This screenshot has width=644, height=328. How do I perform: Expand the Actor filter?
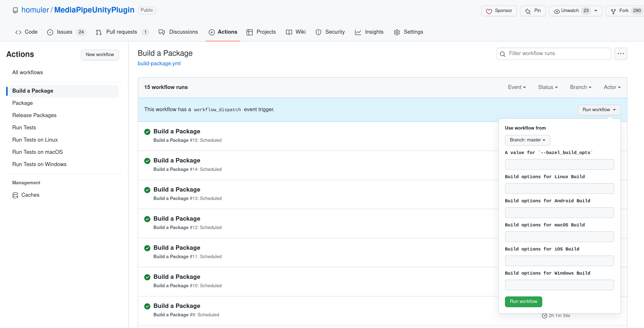[612, 87]
